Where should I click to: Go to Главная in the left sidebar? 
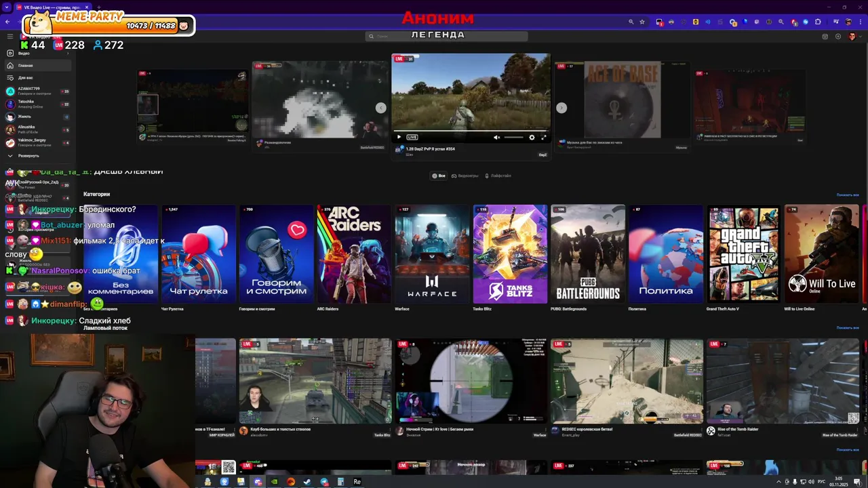click(37, 66)
